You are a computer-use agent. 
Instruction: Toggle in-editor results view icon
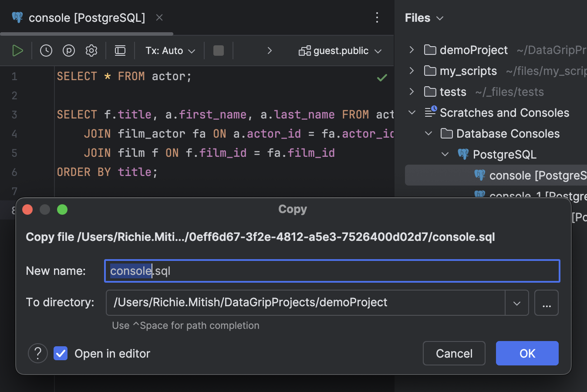click(x=120, y=50)
